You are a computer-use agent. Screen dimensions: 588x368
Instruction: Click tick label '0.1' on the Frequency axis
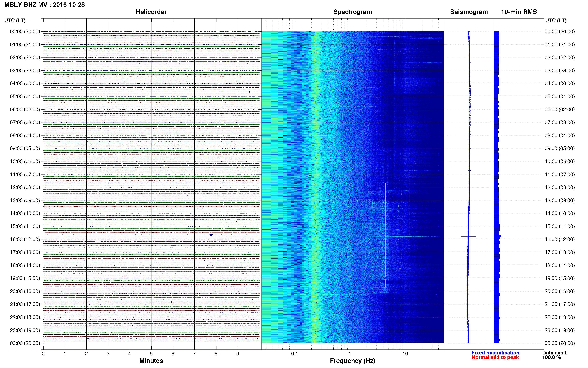tap(295, 354)
